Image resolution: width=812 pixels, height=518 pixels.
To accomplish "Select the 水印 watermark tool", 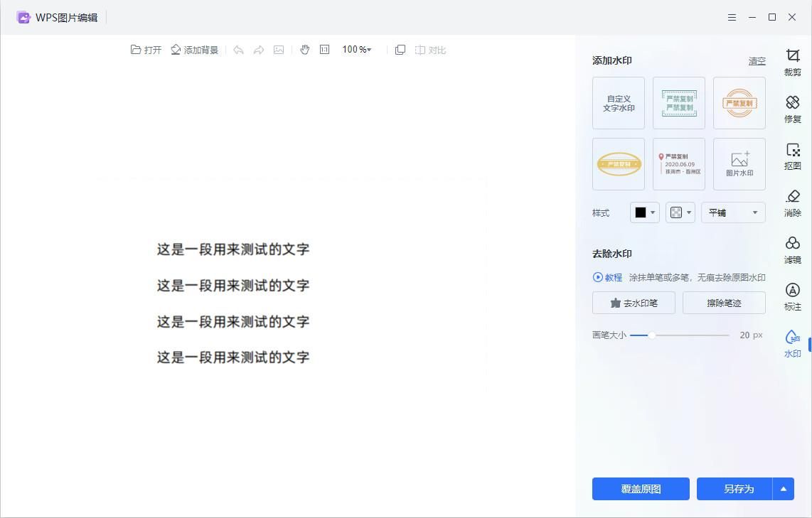I will 792,344.
